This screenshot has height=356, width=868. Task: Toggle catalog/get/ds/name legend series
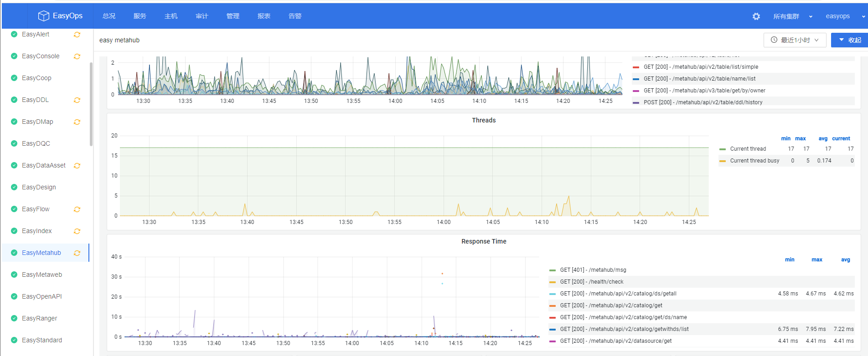[623, 317]
